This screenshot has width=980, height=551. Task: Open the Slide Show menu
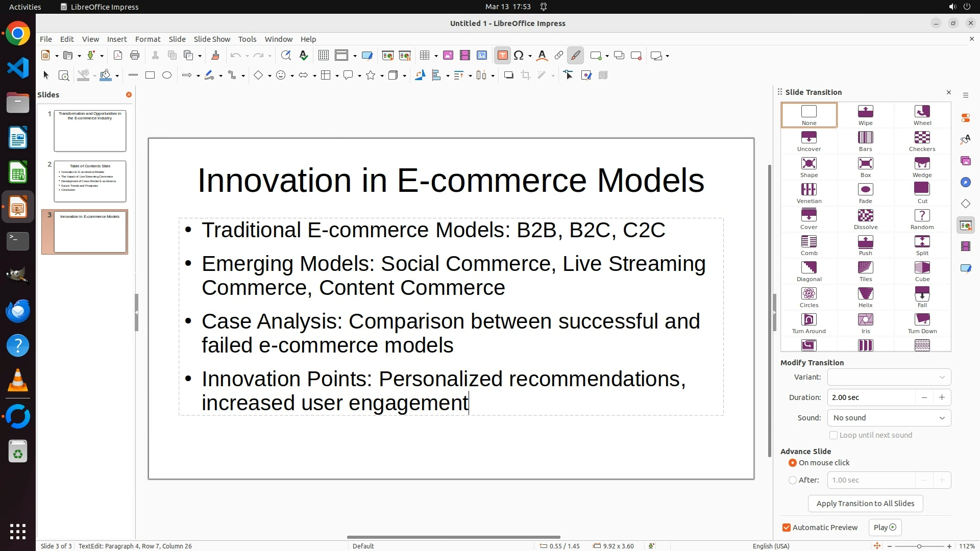coord(211,39)
